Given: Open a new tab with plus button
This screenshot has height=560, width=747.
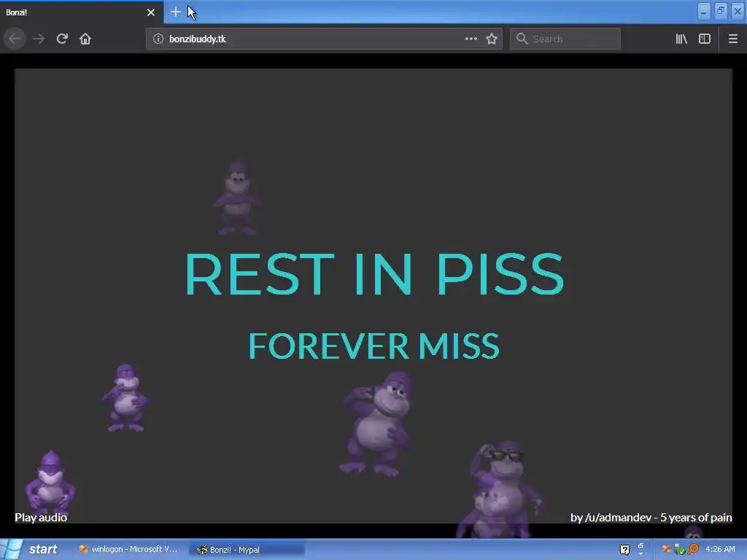Looking at the screenshot, I should click(x=175, y=12).
